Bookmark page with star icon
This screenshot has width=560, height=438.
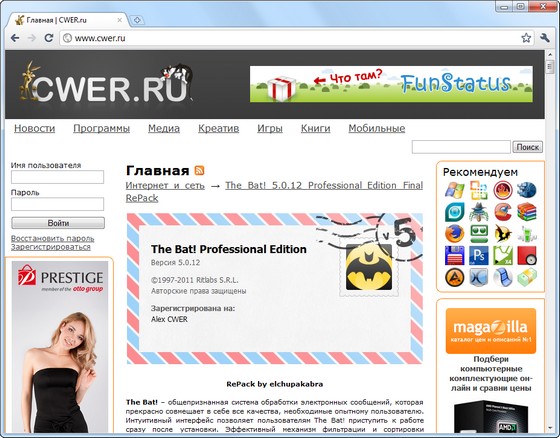tap(526, 38)
